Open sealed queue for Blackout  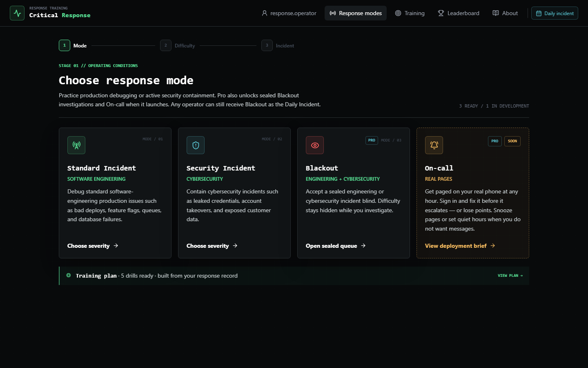(x=336, y=246)
